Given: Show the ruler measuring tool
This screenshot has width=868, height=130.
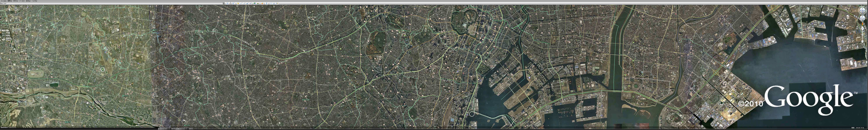Looking at the screenshot, I should tap(267, 3).
